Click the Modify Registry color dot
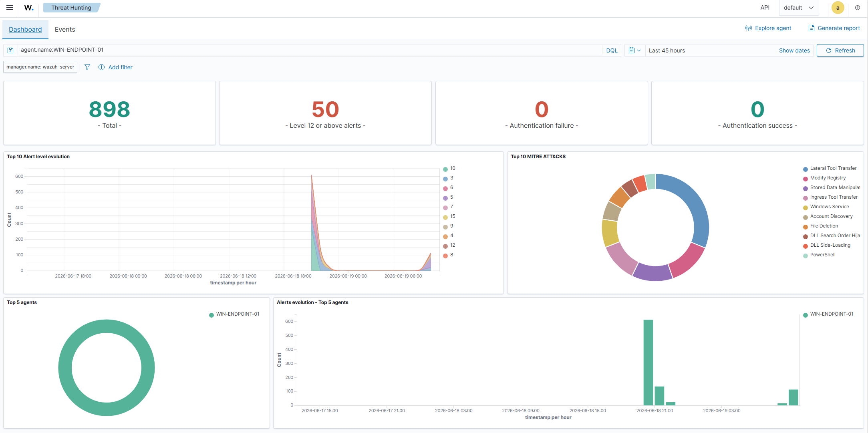 [x=806, y=179]
